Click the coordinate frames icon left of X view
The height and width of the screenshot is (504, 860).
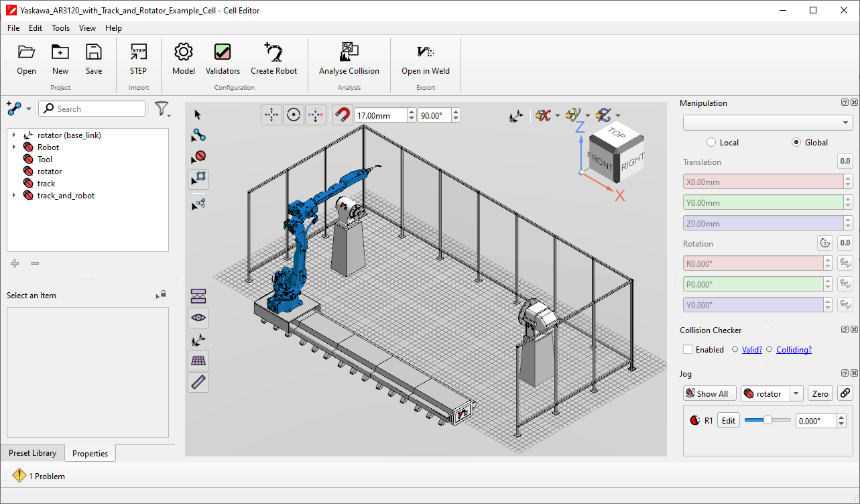click(x=515, y=116)
